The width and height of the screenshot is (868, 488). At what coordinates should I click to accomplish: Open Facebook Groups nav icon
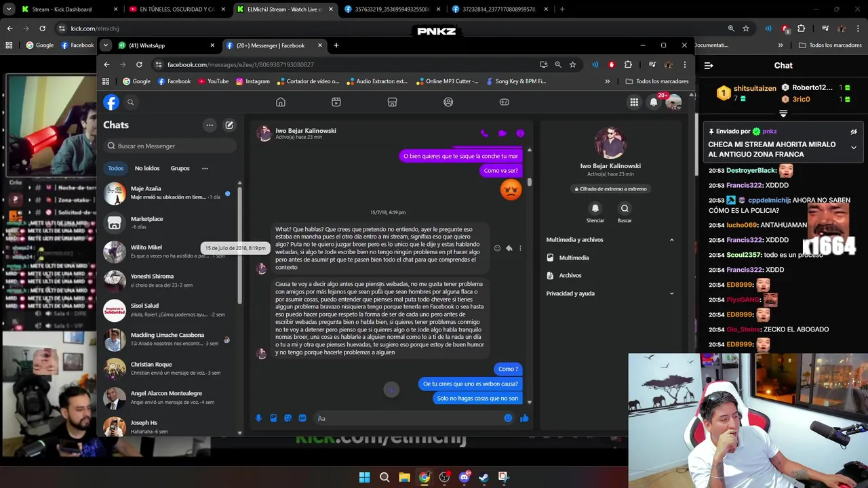click(448, 102)
